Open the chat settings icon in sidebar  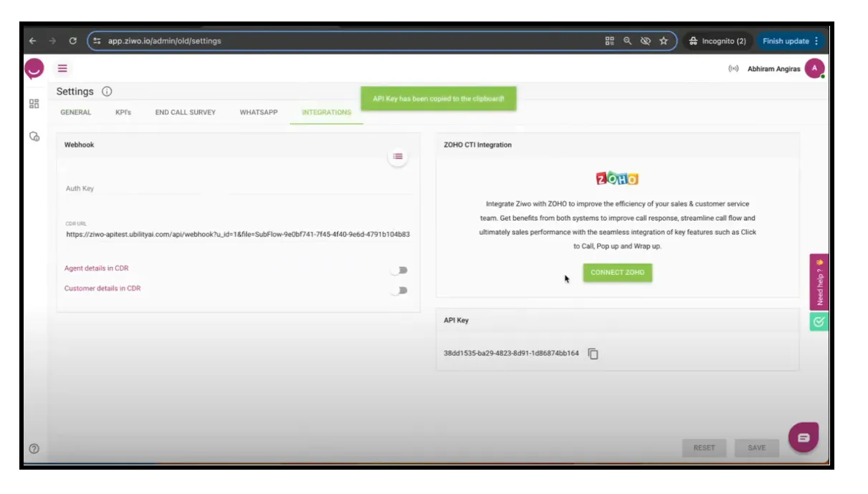34,136
